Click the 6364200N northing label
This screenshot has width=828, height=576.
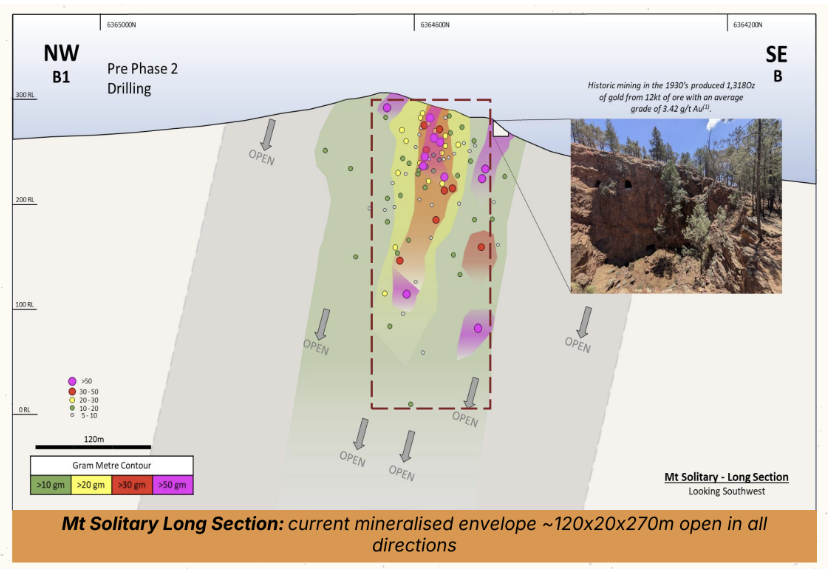click(x=748, y=25)
